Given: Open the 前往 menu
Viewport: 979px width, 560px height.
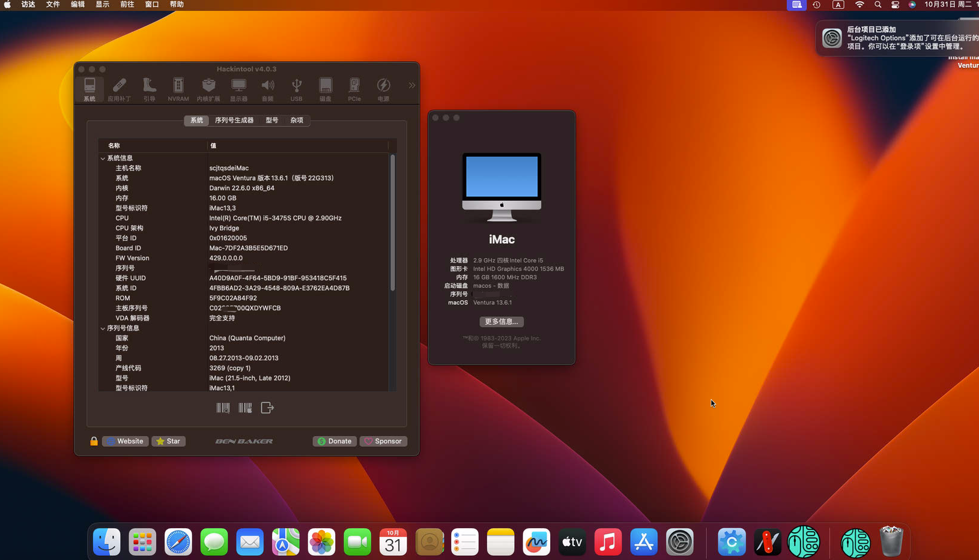Looking at the screenshot, I should coord(127,4).
